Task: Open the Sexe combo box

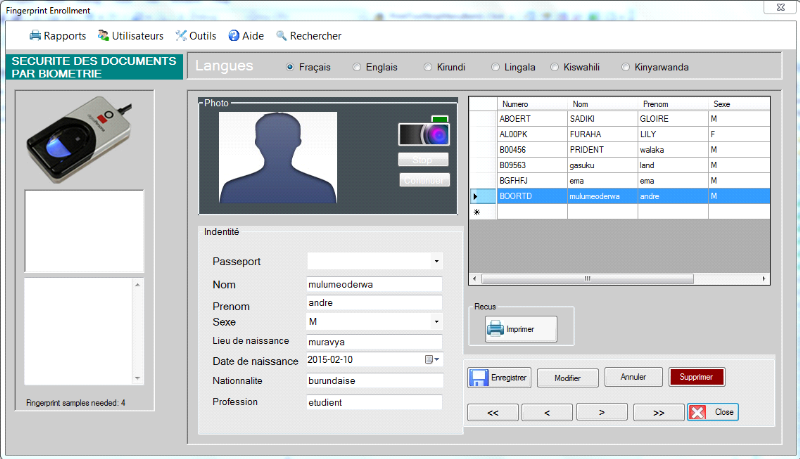Action: coord(436,322)
